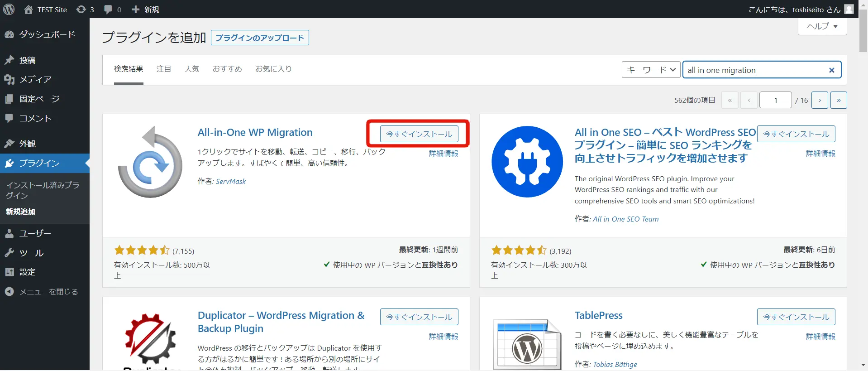Open 固定ページ in the sidebar

coord(45,99)
